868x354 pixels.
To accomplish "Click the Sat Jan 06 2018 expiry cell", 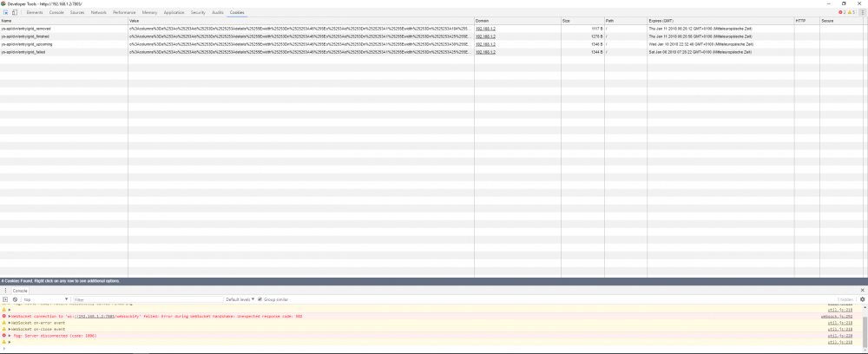I will pos(720,51).
